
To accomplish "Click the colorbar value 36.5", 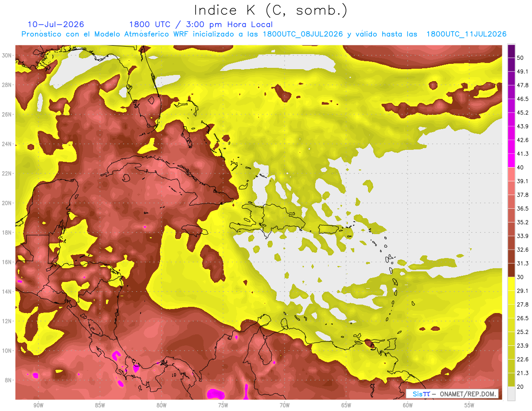I will click(x=523, y=208).
